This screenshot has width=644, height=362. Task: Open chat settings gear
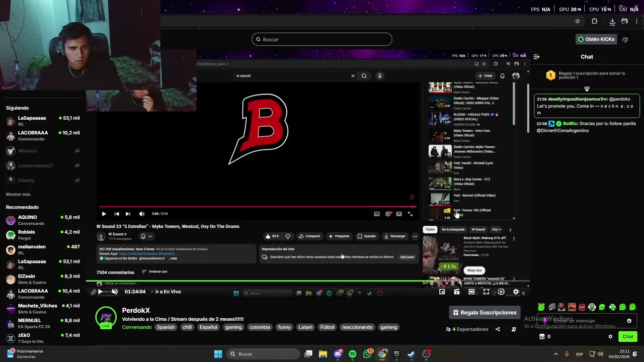tap(610, 336)
